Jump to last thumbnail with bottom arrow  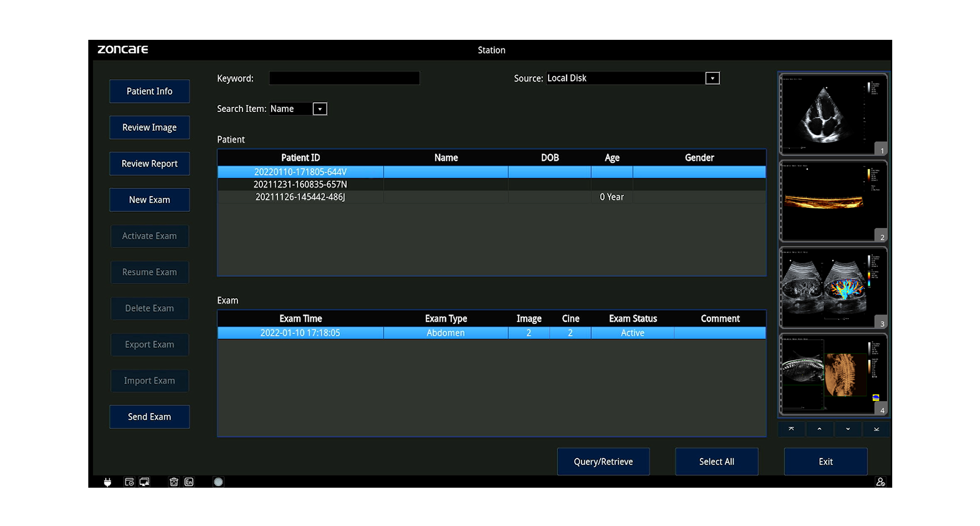tap(876, 429)
